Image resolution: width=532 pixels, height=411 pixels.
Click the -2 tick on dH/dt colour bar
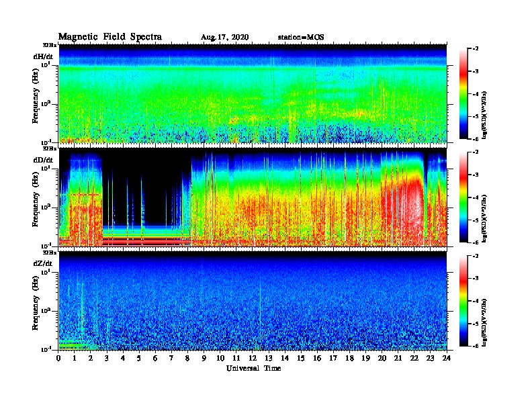pyautogui.click(x=476, y=49)
